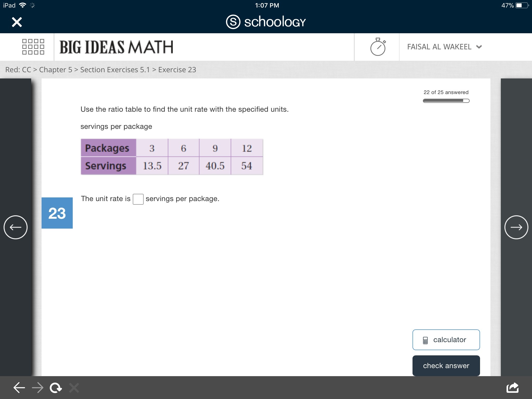Tap the browser forward arrow in bottom bar
532x399 pixels.
click(x=38, y=388)
